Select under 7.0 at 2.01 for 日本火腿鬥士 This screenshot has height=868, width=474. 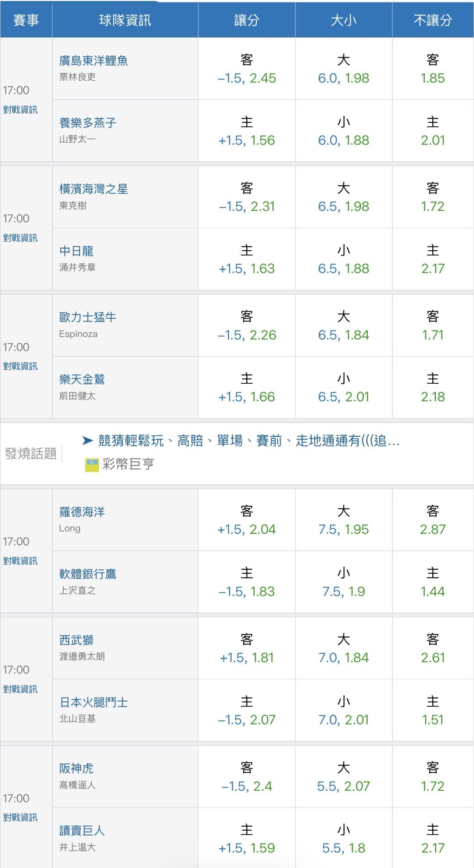tap(344, 710)
